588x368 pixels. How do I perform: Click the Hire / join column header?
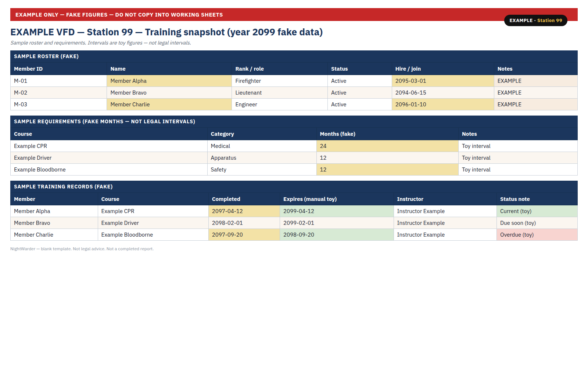[443, 69]
